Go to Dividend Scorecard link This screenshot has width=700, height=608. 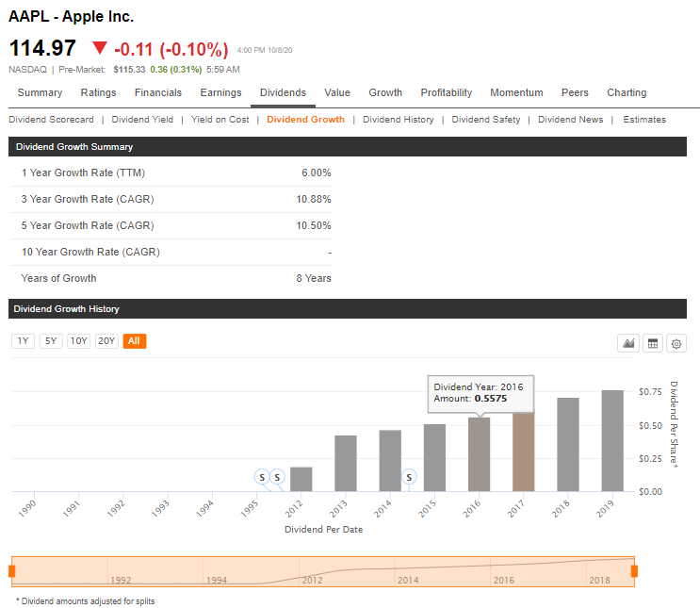point(51,120)
